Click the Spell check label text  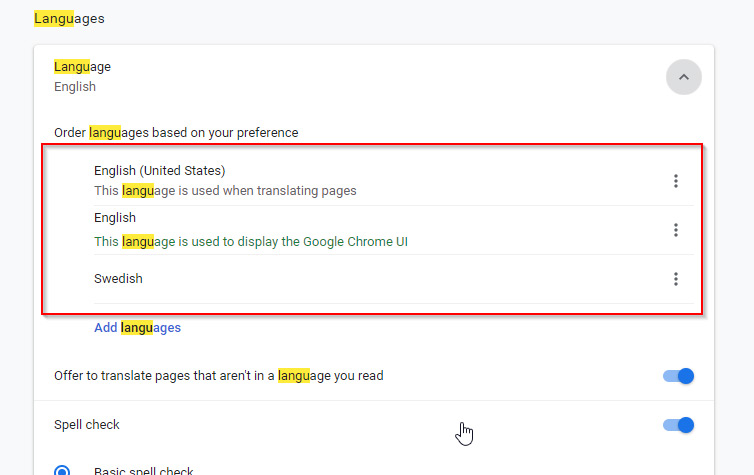pyautogui.click(x=86, y=425)
